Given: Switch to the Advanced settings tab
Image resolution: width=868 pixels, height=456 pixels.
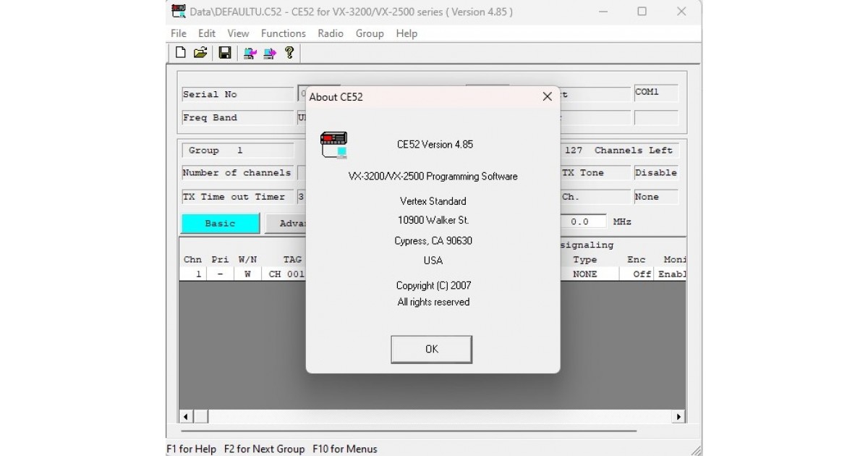Looking at the screenshot, I should click(291, 224).
